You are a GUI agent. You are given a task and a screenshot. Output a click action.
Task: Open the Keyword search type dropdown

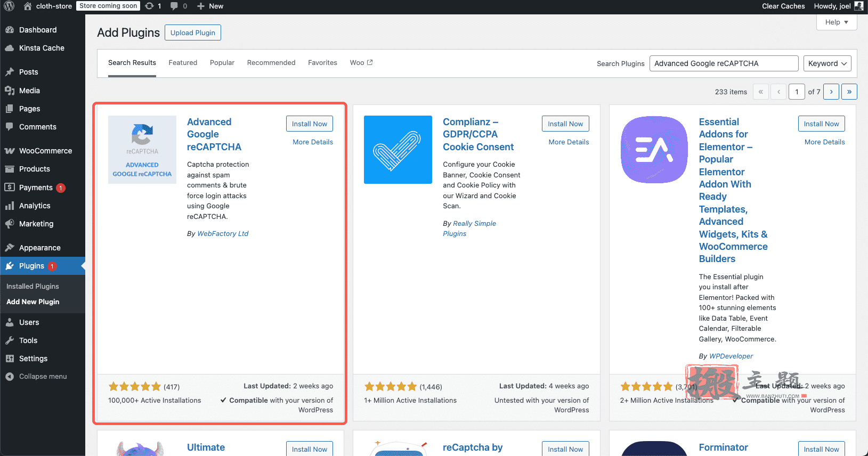tap(827, 63)
